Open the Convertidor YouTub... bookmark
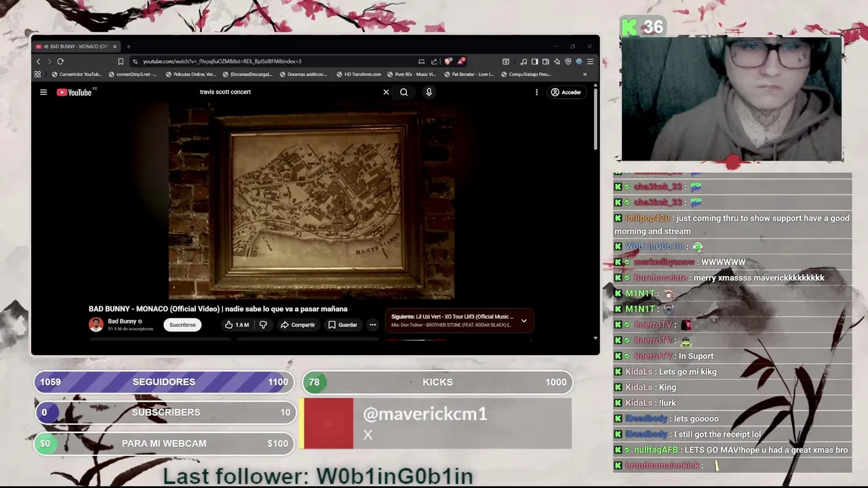 click(x=76, y=75)
